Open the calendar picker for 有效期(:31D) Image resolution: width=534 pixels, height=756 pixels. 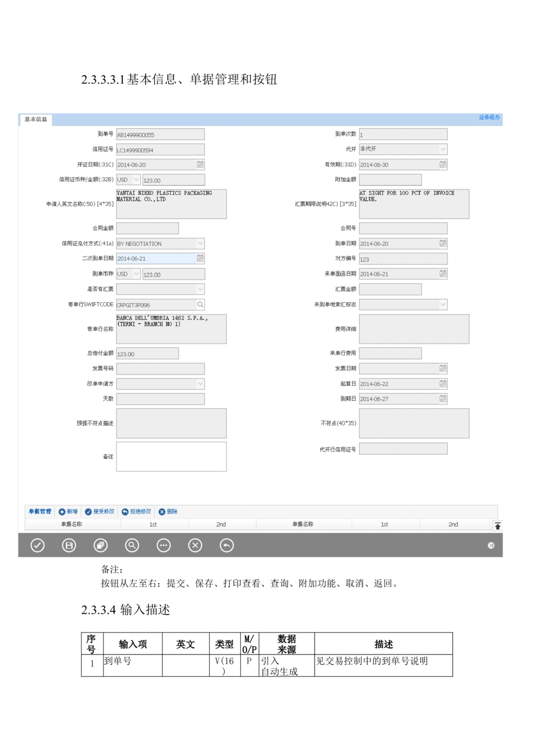(443, 164)
